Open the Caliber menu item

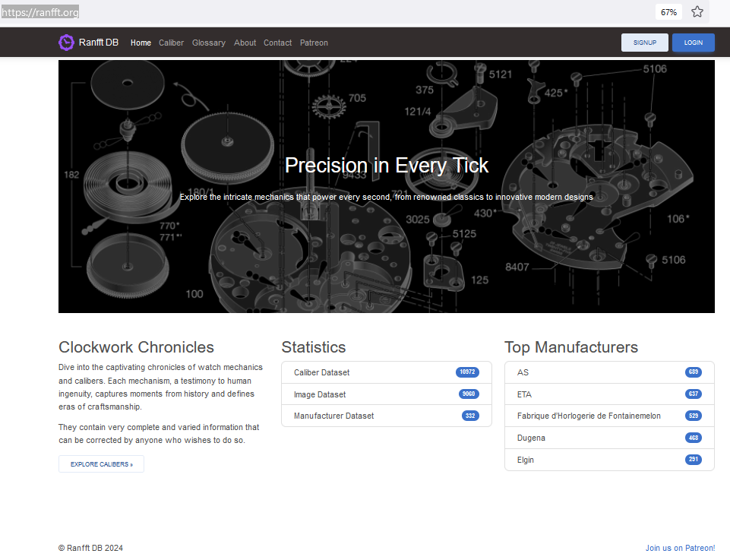(x=172, y=43)
